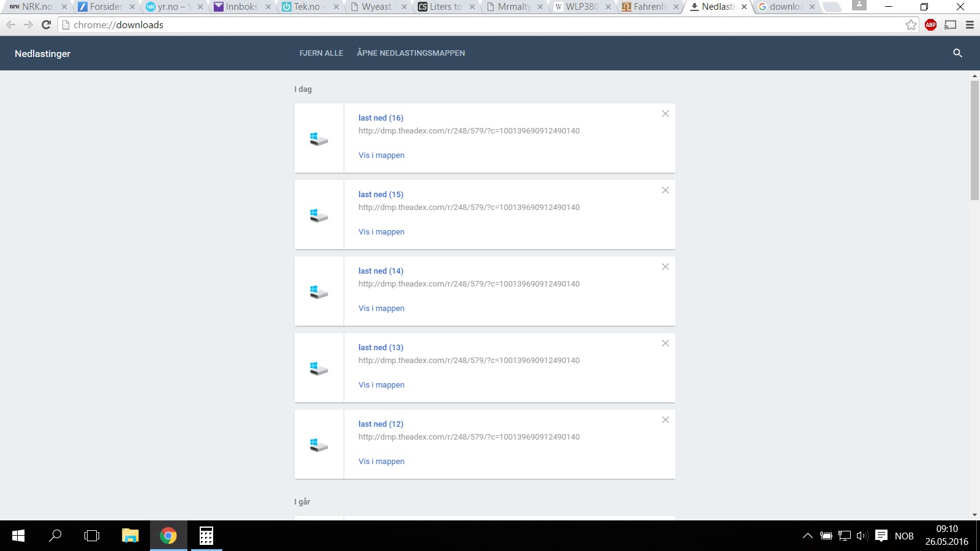Switch to the WLP380 Wikipedia tab

(581, 7)
